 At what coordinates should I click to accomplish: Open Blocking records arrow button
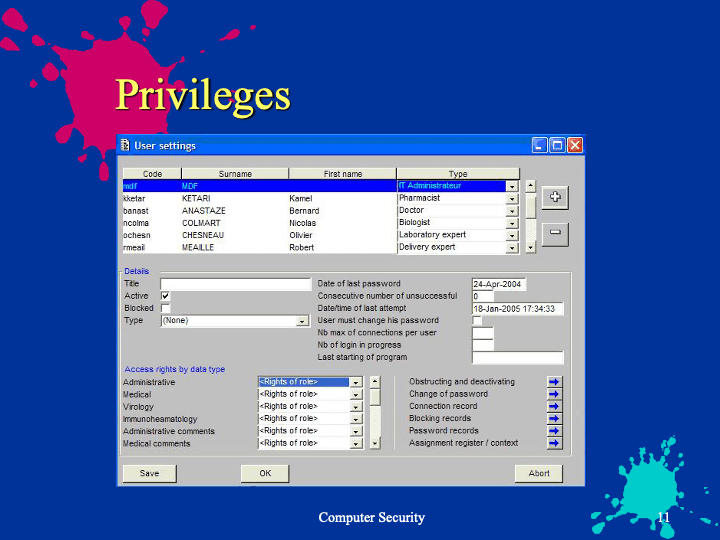tap(554, 418)
